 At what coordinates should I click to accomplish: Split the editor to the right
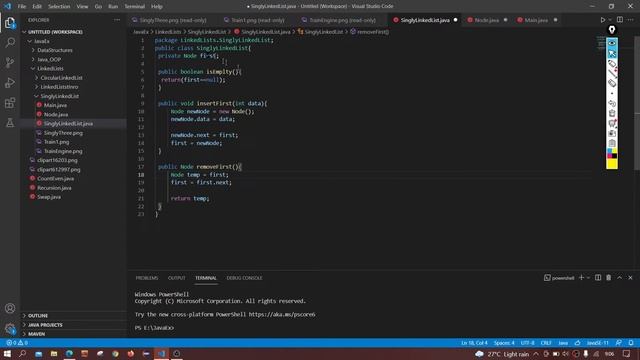[620, 20]
